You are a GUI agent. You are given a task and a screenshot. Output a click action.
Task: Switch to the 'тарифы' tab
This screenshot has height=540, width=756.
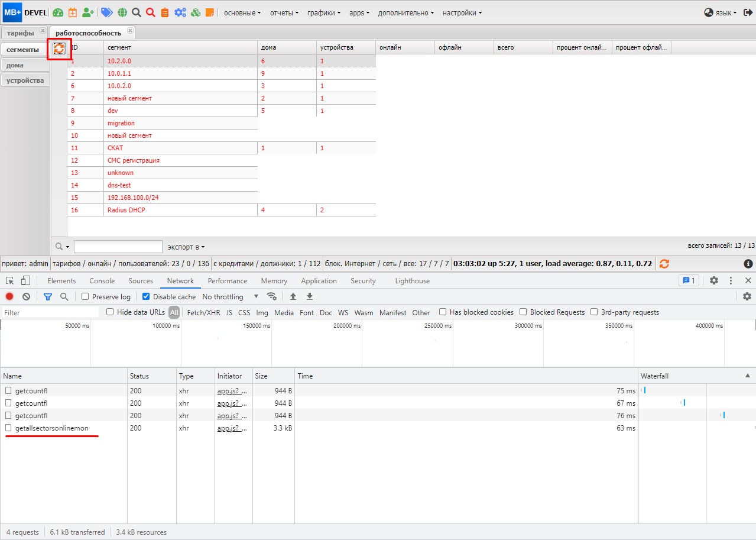click(21, 33)
